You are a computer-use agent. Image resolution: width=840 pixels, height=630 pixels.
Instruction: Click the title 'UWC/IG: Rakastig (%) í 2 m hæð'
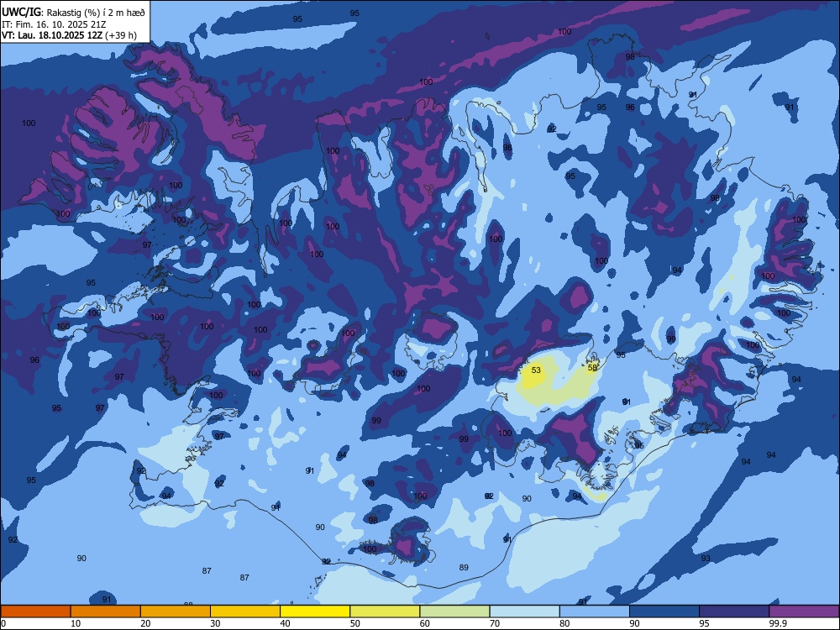coord(73,13)
